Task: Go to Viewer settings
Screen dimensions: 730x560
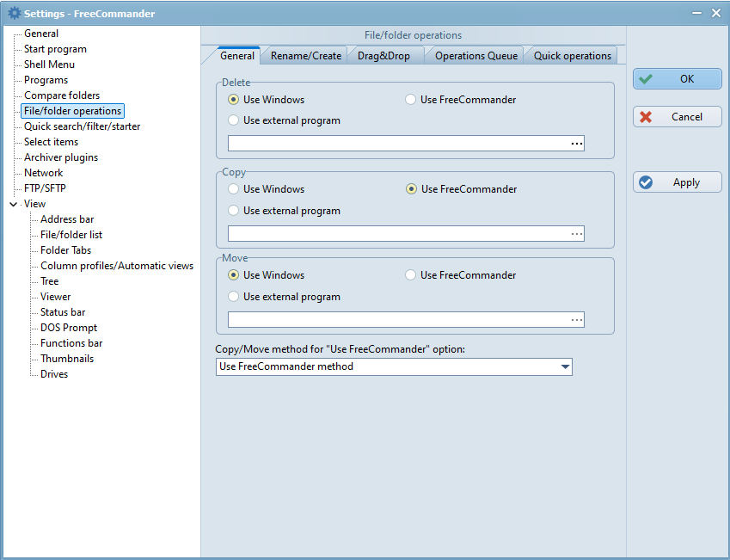Action: pos(55,297)
